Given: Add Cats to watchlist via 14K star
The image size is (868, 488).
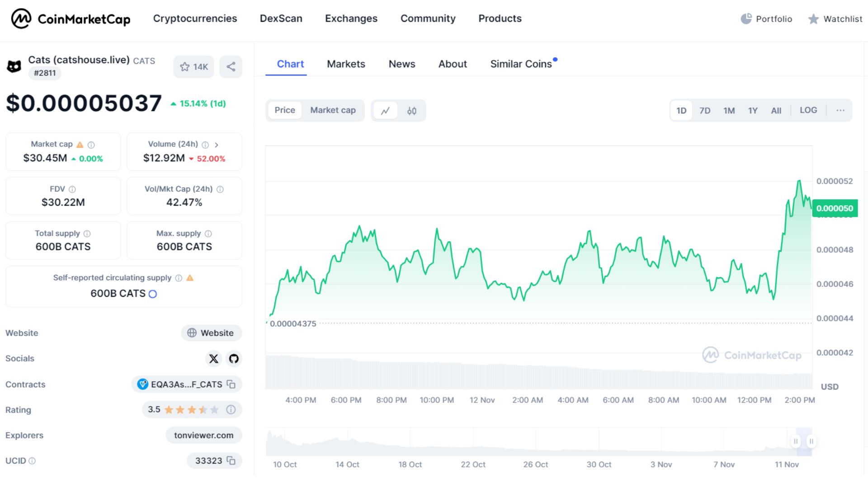Looking at the screenshot, I should tap(193, 67).
